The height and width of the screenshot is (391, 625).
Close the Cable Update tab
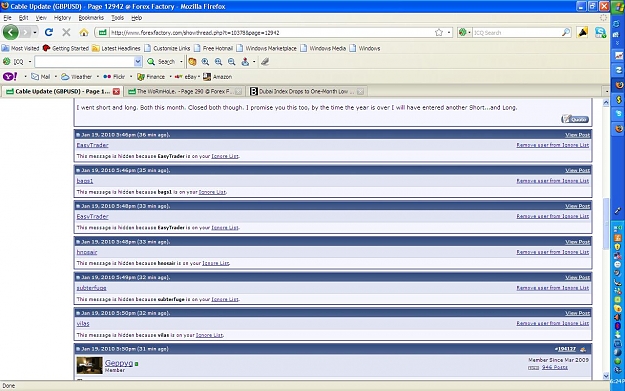point(116,91)
